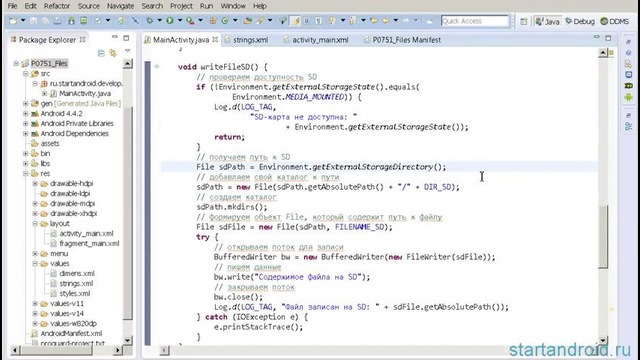
Task: Switch to the Java perspective
Action: click(547, 21)
